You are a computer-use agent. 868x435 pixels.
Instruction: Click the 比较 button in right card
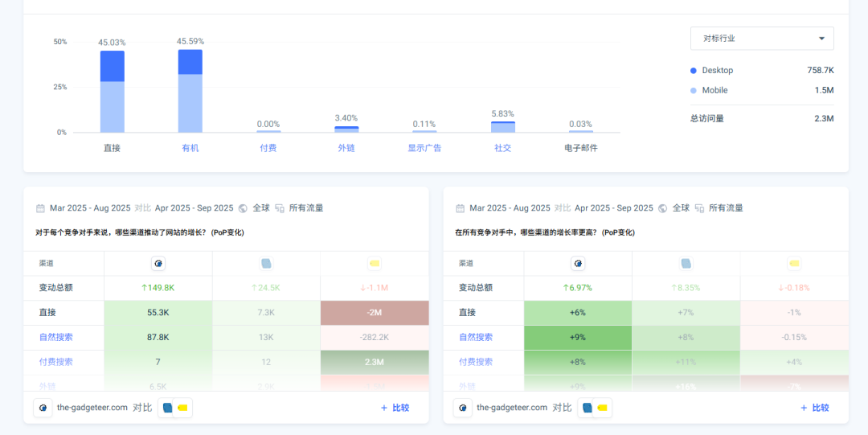pos(814,408)
